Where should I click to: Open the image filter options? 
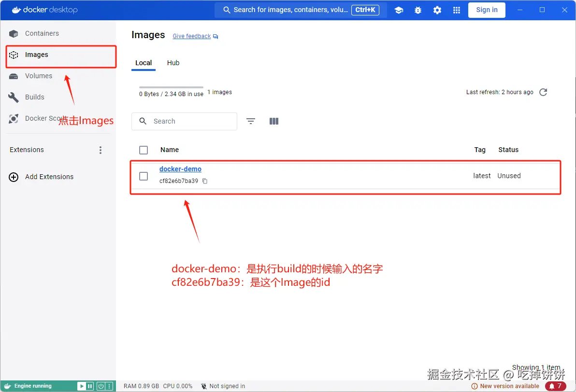[x=251, y=121]
